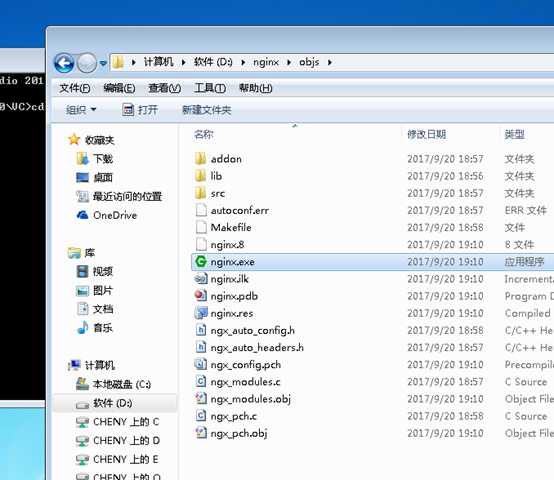
Task: Click the folder icon in address bar
Action: pyautogui.click(x=118, y=63)
